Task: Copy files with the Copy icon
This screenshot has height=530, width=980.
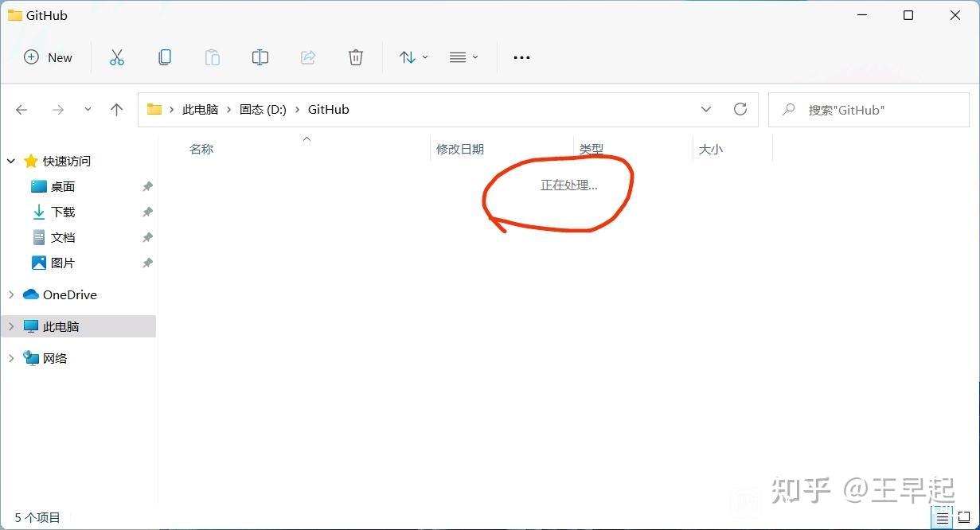Action: (165, 57)
